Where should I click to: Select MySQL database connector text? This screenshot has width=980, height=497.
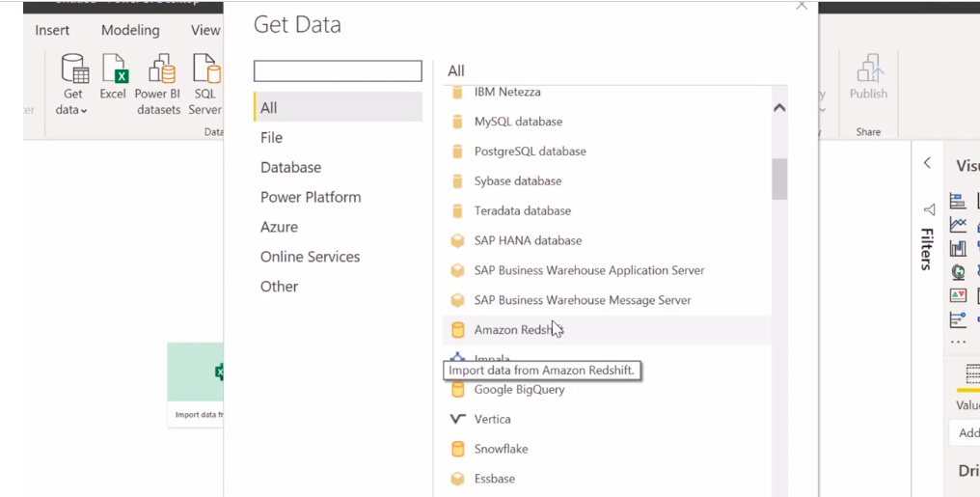pos(518,122)
